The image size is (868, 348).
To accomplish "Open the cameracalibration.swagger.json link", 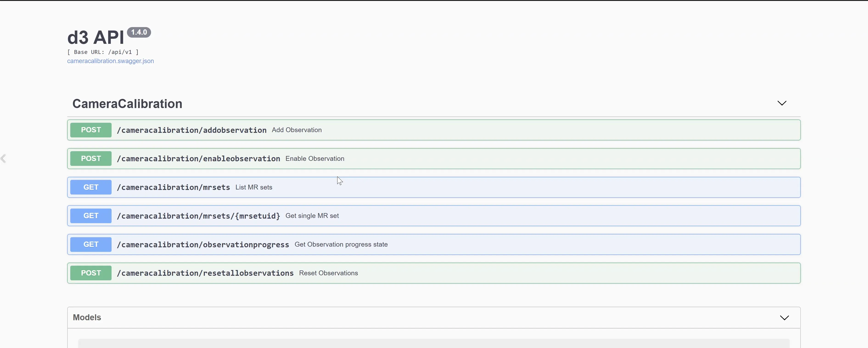I will point(110,61).
